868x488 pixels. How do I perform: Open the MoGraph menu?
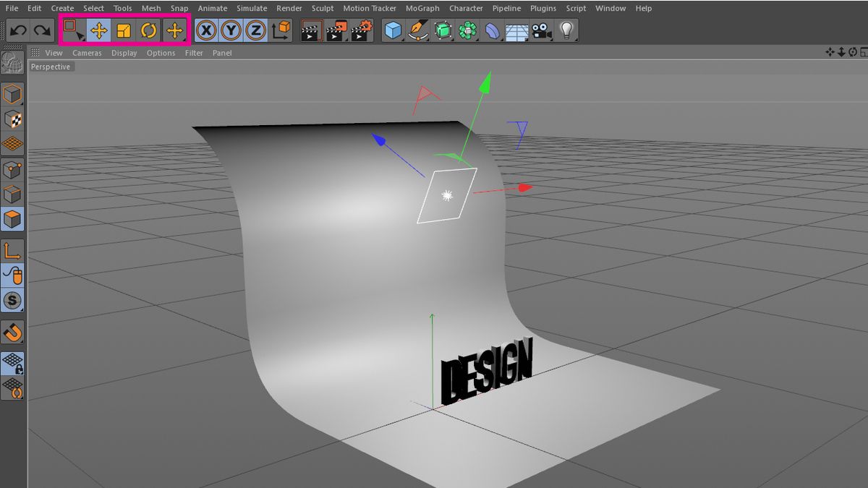click(422, 8)
